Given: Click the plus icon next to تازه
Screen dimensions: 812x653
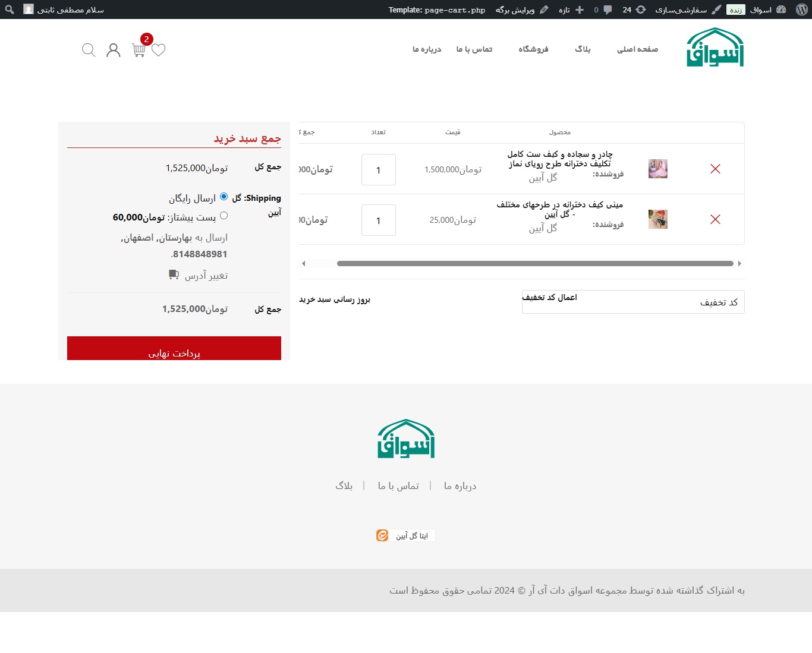Looking at the screenshot, I should 580,10.
